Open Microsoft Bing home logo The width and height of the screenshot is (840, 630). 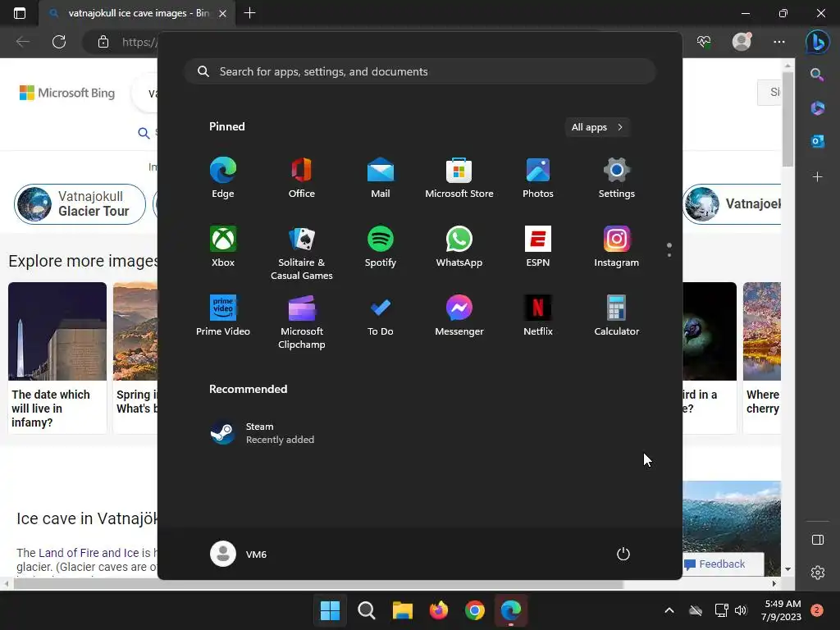[67, 94]
